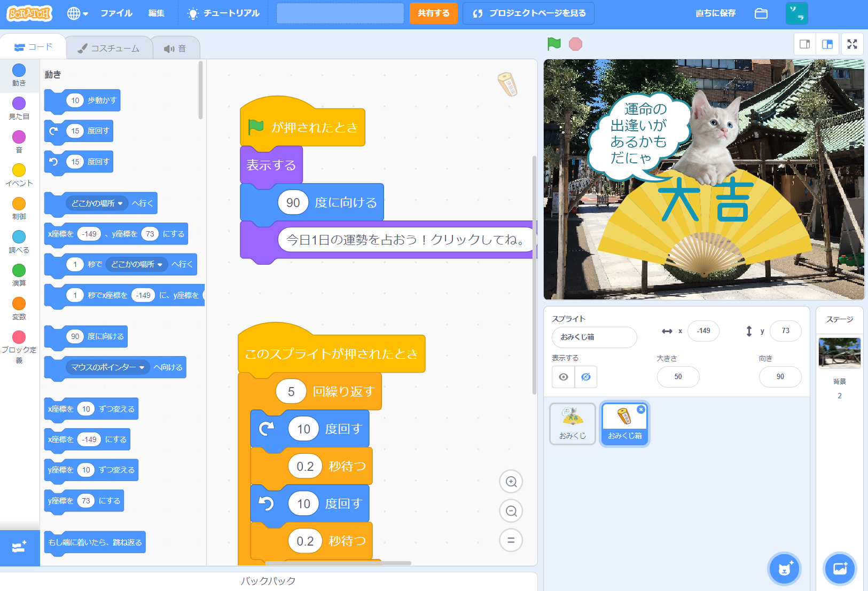
Task: Delete the おみくじ箱 sprite with x badge
Action: (x=640, y=409)
